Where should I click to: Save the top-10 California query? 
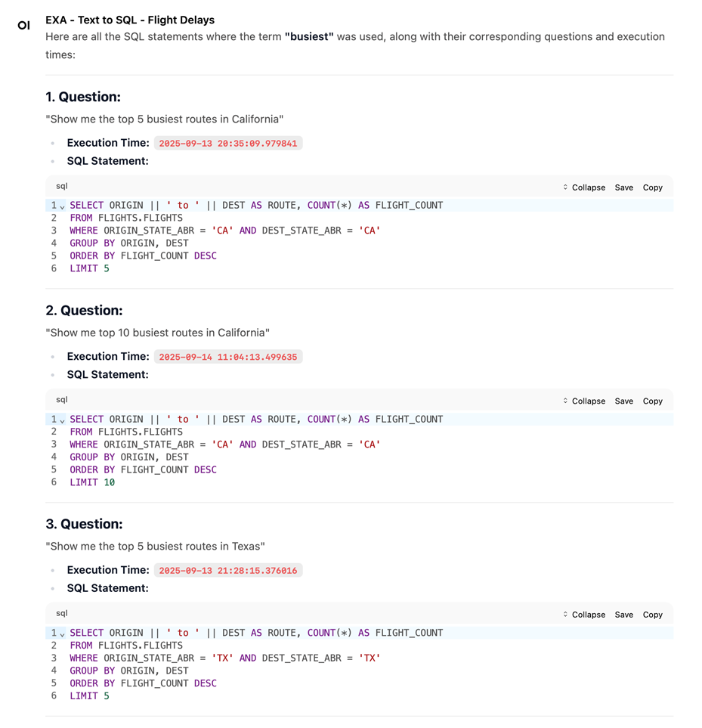[x=623, y=401]
